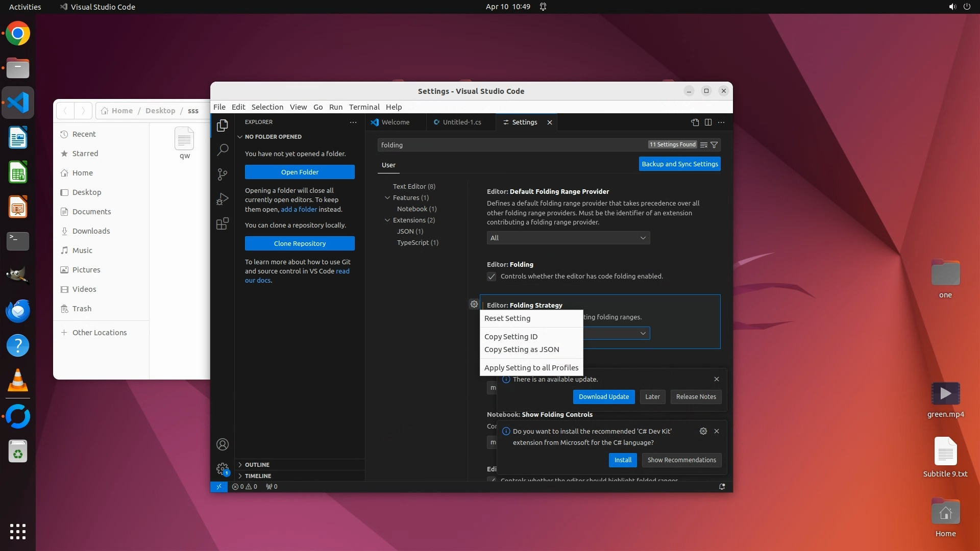
Task: Click the filter settings funnel icon
Action: click(715, 145)
